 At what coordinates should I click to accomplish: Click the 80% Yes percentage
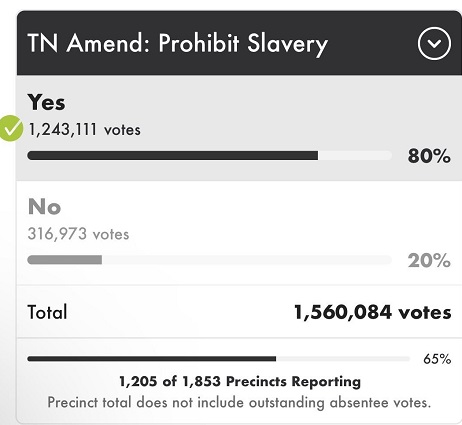point(429,156)
